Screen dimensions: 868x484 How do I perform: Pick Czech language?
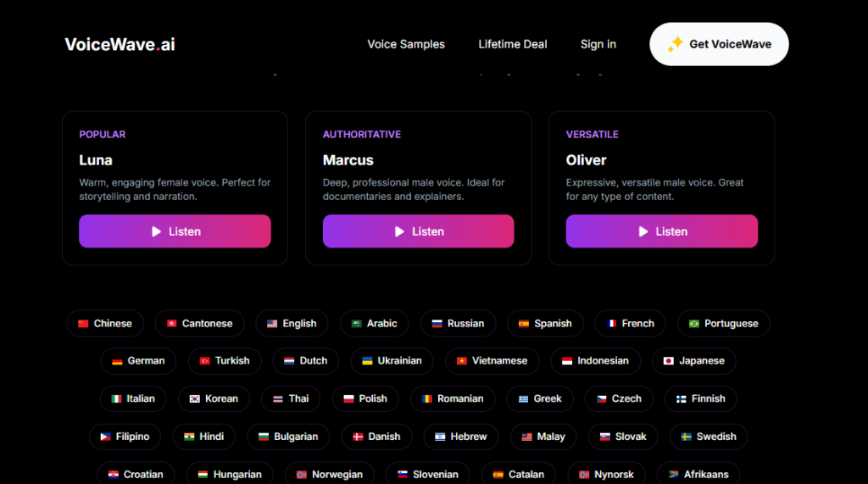pos(619,398)
